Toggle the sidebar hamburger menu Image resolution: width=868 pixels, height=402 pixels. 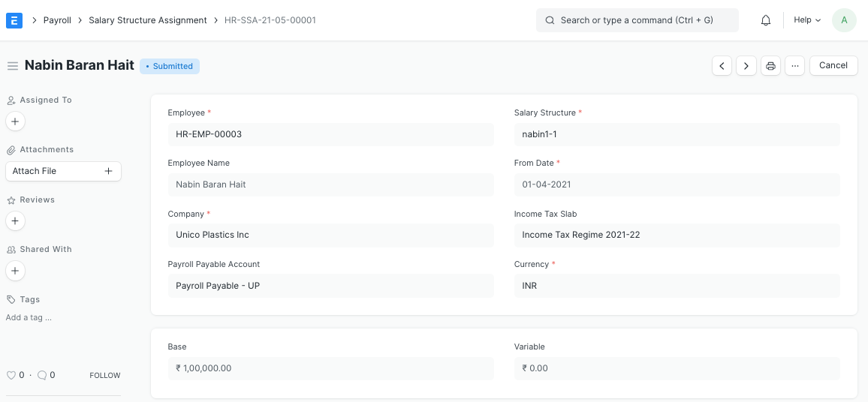[x=12, y=66]
